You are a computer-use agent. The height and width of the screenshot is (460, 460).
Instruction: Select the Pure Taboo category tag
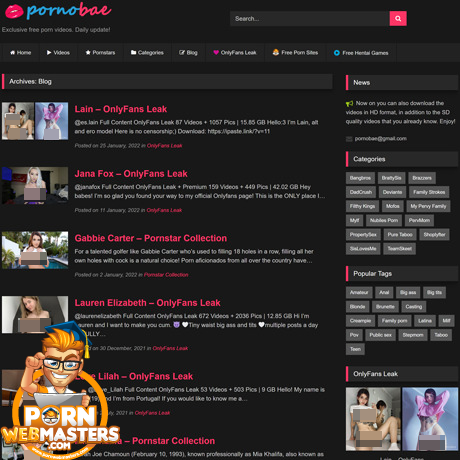coord(400,235)
